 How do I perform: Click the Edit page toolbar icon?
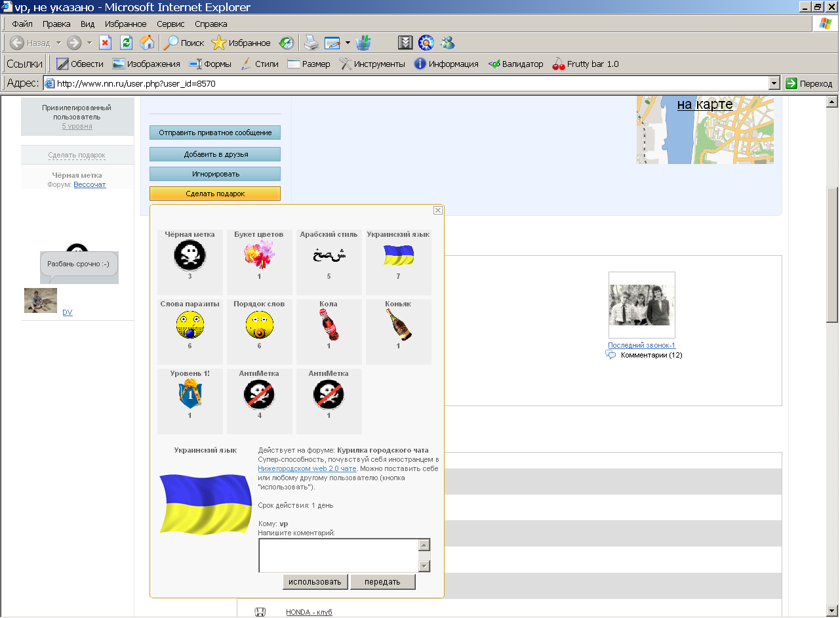coord(332,43)
